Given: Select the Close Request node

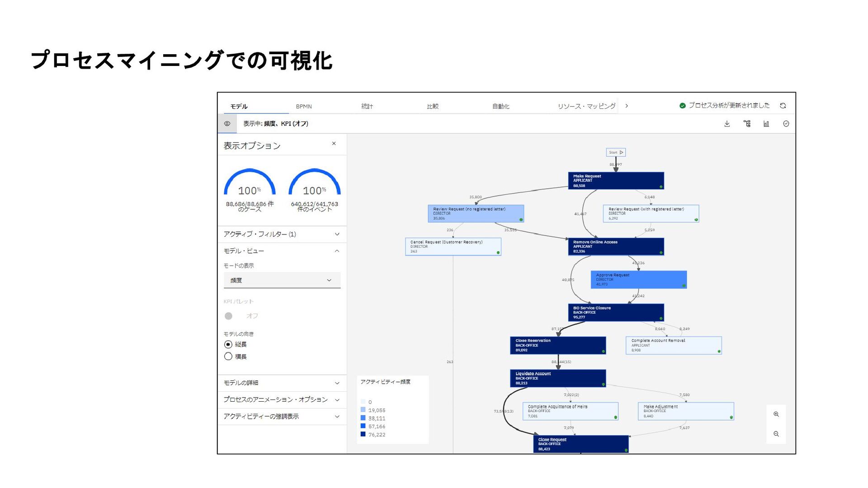Looking at the screenshot, I should tap(581, 444).
